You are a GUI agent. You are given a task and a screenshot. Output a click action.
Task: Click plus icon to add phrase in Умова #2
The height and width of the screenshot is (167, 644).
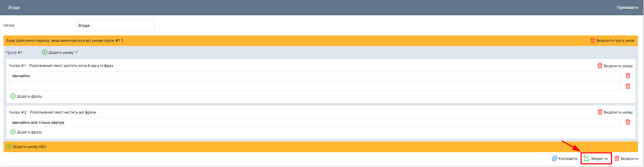(13, 132)
